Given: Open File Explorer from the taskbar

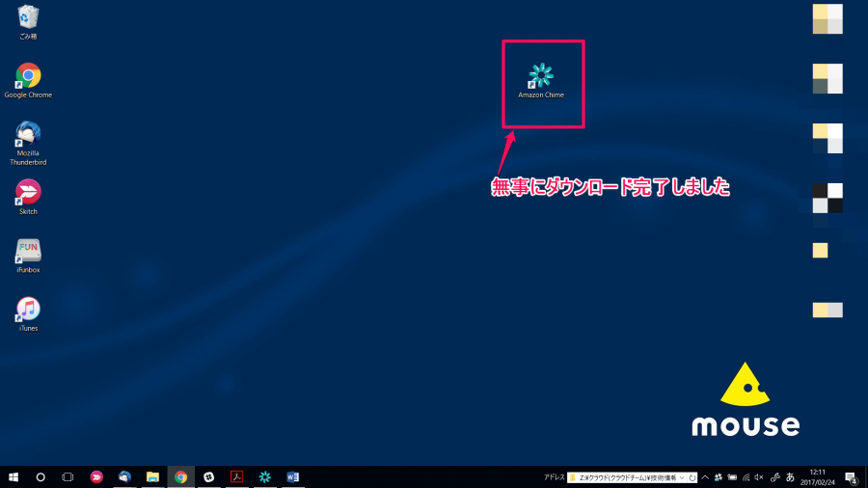Looking at the screenshot, I should (x=152, y=477).
